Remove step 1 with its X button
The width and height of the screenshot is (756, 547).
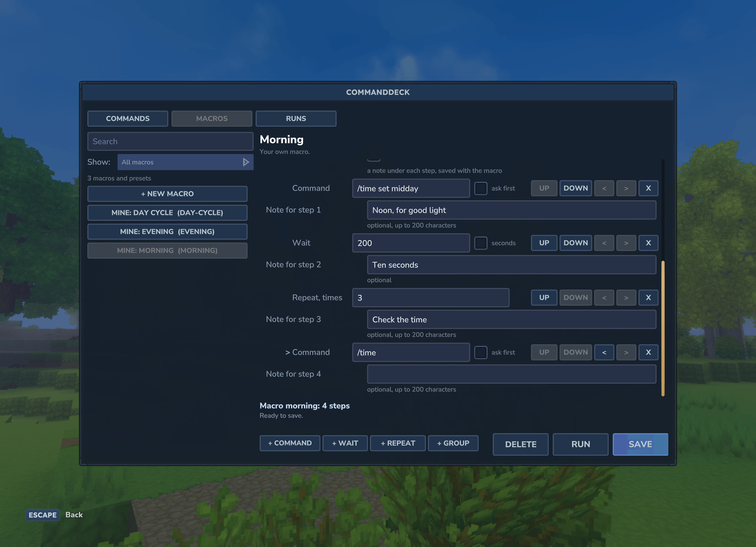pos(648,188)
